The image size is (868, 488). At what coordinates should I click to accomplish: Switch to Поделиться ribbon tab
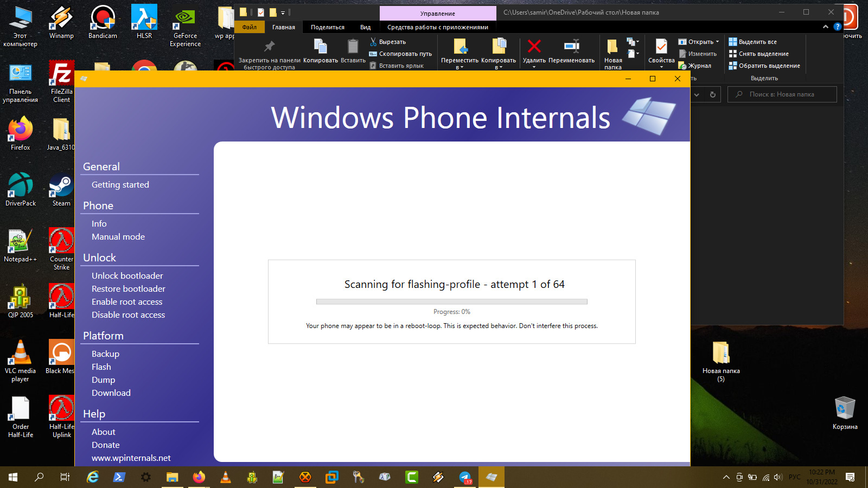coord(328,27)
